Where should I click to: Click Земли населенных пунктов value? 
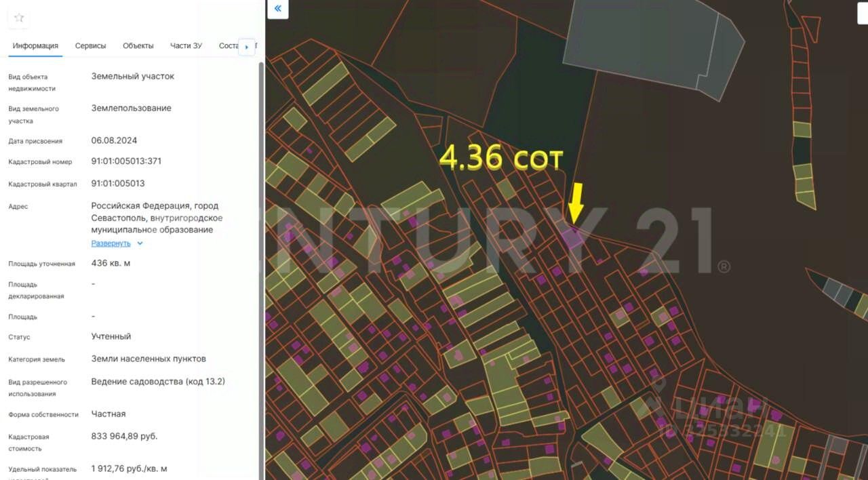[x=149, y=359]
